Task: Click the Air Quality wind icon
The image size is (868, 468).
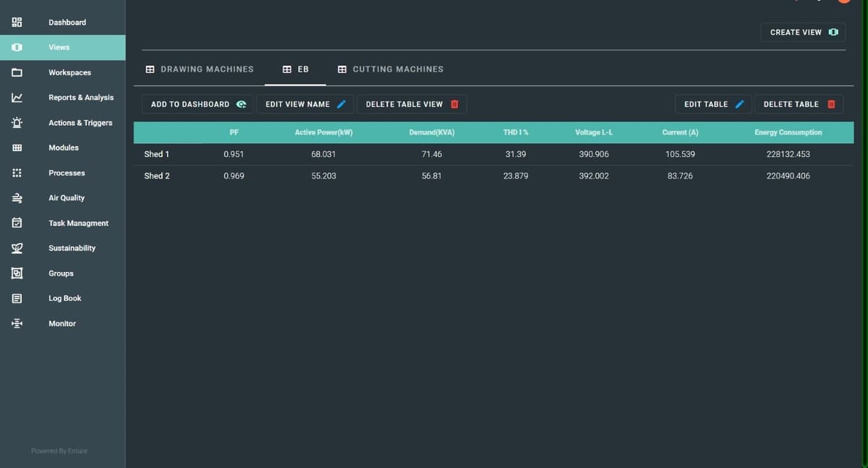Action: point(17,198)
